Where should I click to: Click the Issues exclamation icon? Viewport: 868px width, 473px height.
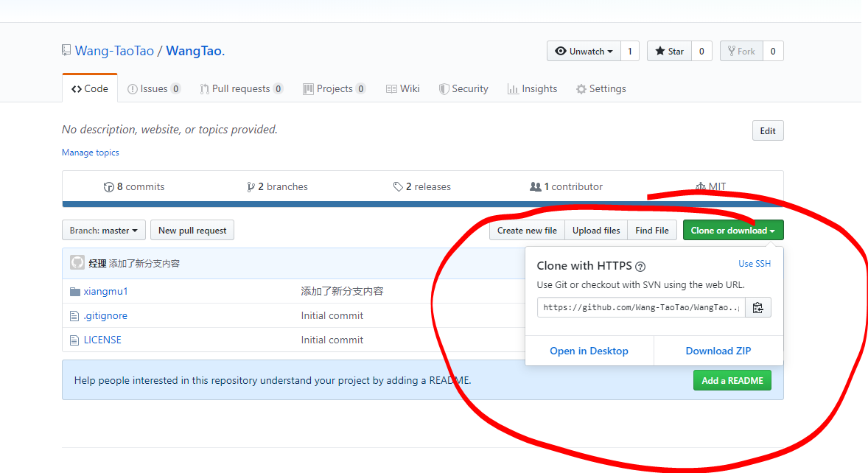tap(133, 89)
